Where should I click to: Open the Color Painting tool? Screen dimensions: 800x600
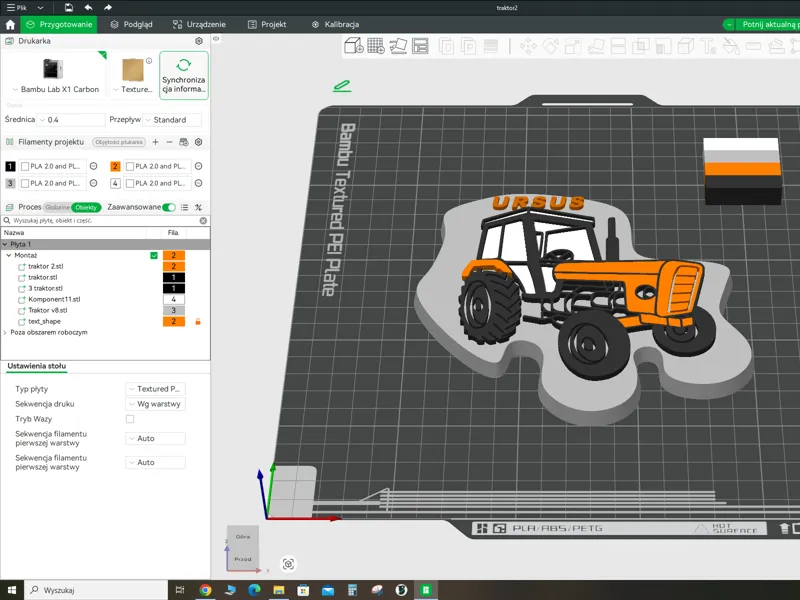(x=731, y=46)
